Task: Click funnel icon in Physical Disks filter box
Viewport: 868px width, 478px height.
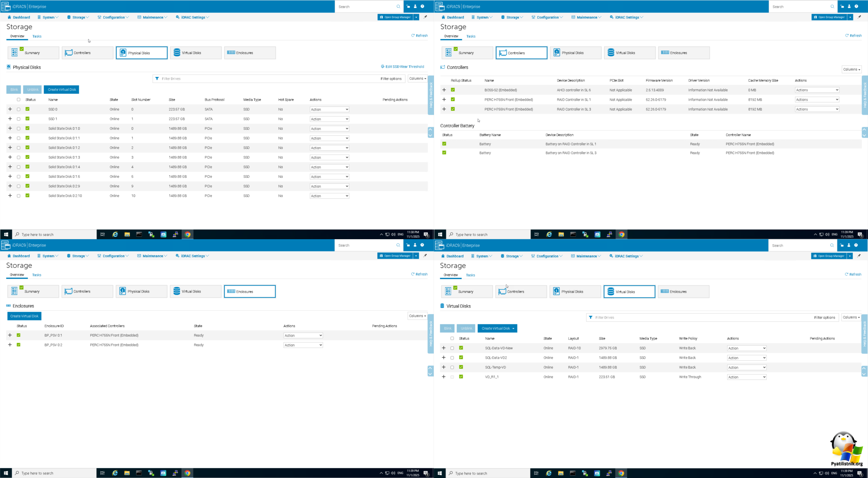Action: [x=157, y=79]
